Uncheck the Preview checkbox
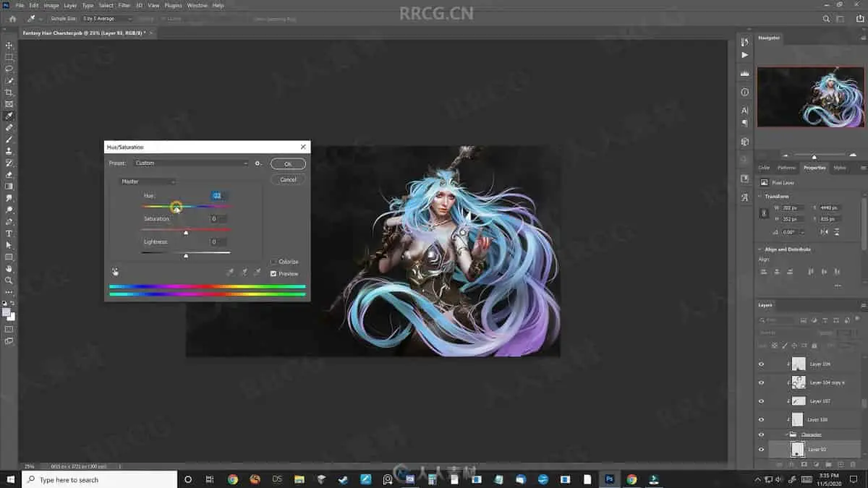Image resolution: width=868 pixels, height=488 pixels. pyautogui.click(x=273, y=273)
